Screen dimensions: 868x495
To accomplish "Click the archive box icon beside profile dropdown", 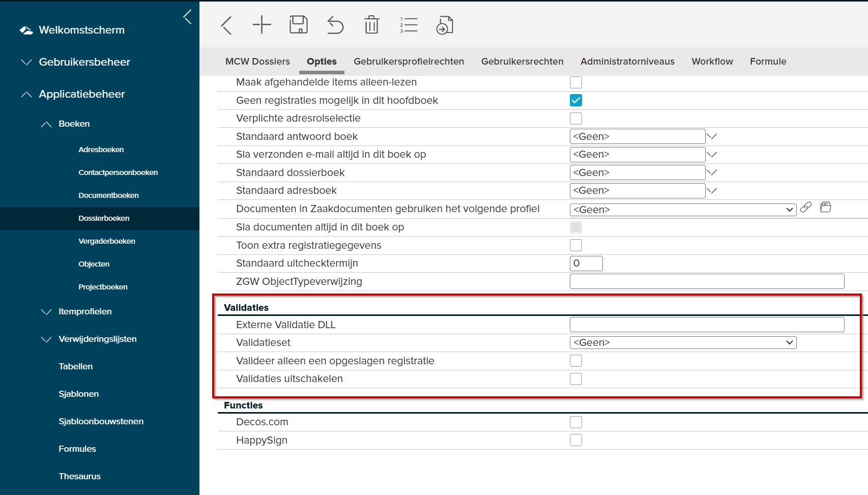I will pyautogui.click(x=826, y=207).
